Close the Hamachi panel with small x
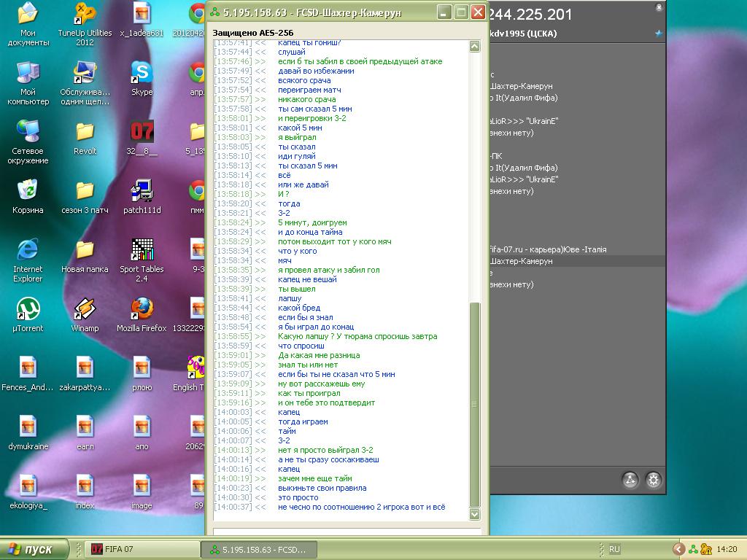 click(659, 7)
